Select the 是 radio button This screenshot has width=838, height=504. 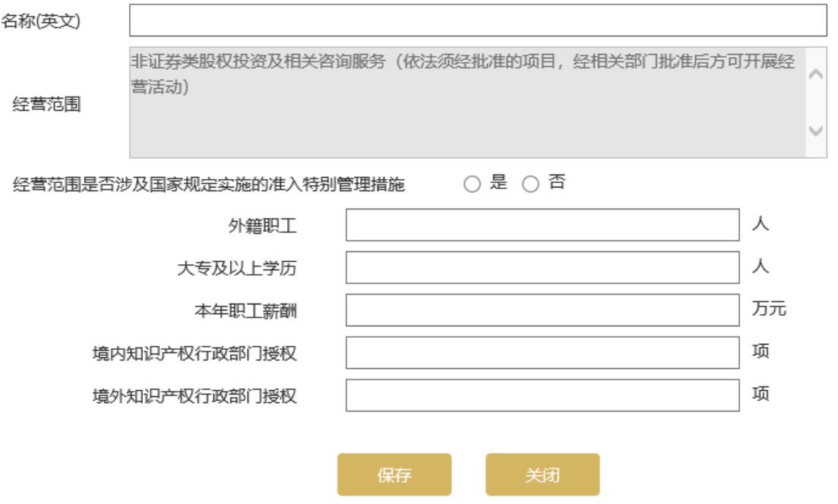click(472, 184)
